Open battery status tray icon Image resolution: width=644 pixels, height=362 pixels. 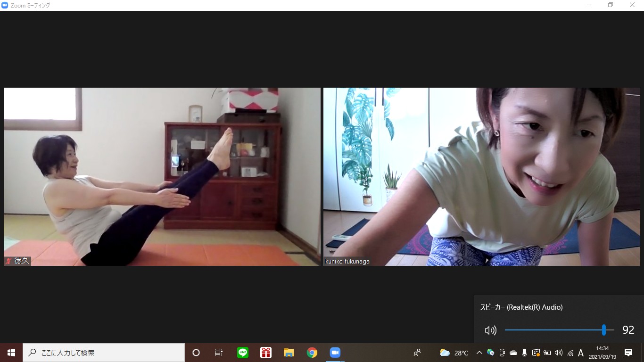547,353
